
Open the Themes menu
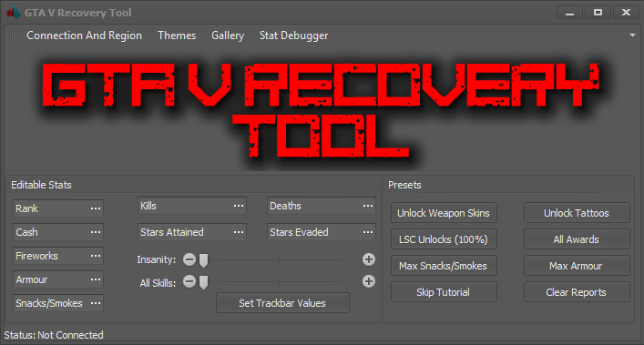[177, 36]
